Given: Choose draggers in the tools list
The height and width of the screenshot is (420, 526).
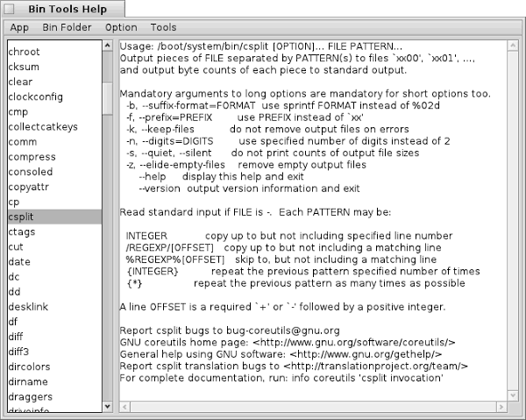Looking at the screenshot, I should pyautogui.click(x=29, y=395).
